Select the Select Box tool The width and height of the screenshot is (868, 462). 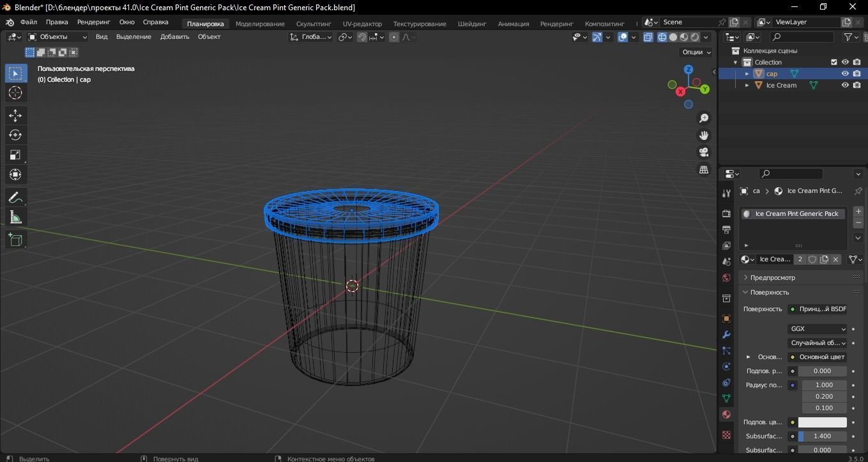point(15,73)
